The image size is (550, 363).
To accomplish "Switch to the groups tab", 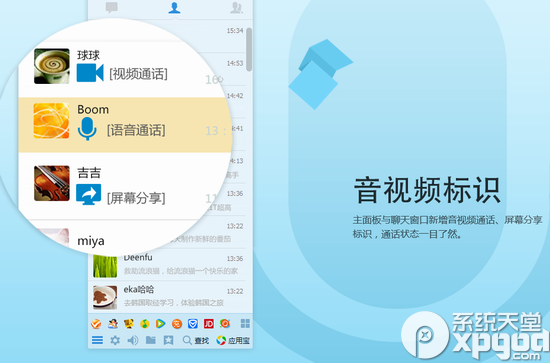I will 236,8.
